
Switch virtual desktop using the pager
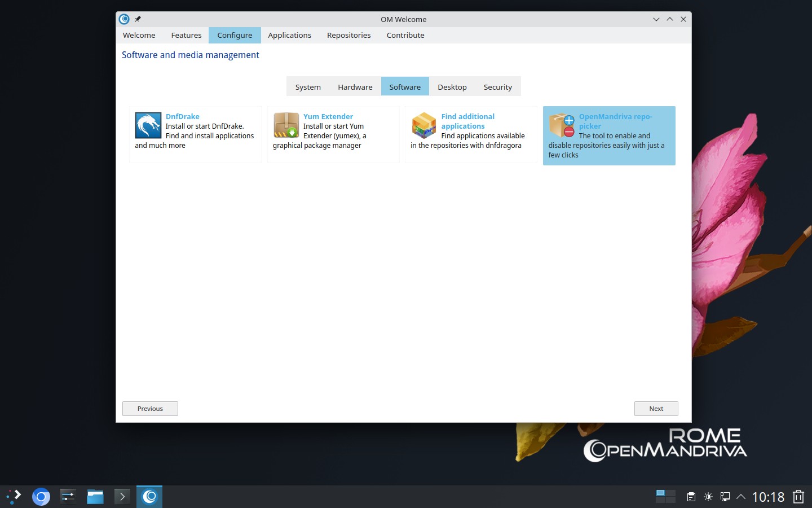665,497
